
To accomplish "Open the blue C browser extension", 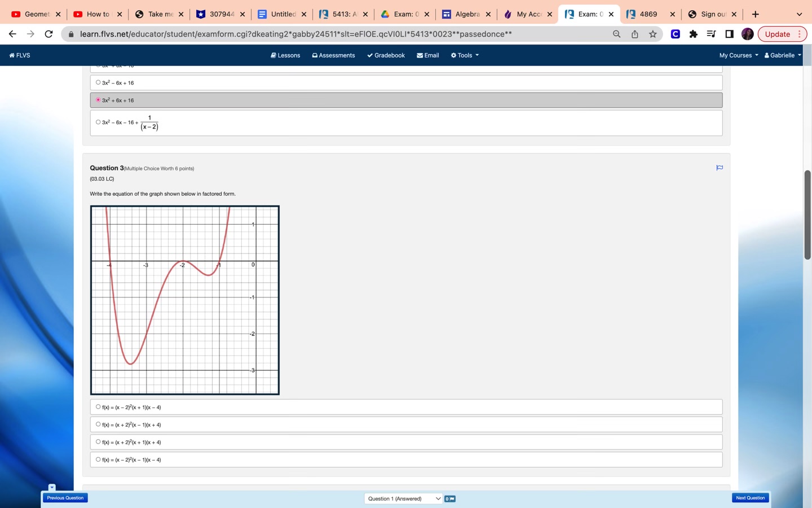I will tap(675, 34).
